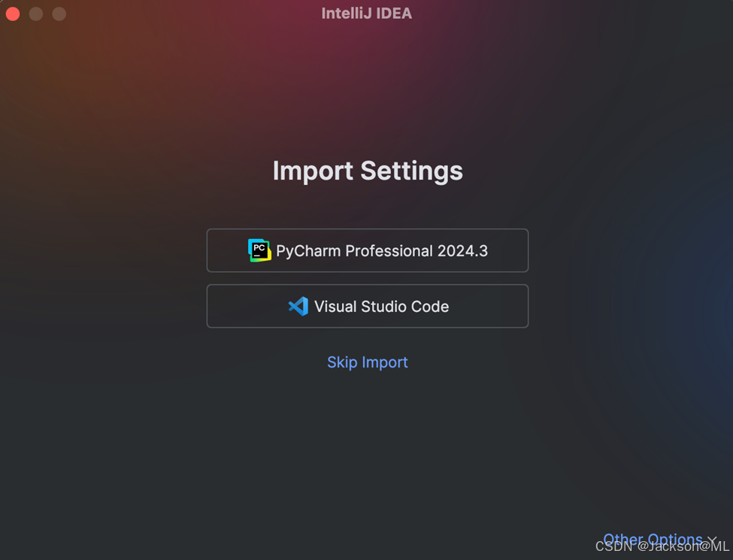733x560 pixels.
Task: Close the IntelliJ IDEA window
Action: (x=13, y=14)
